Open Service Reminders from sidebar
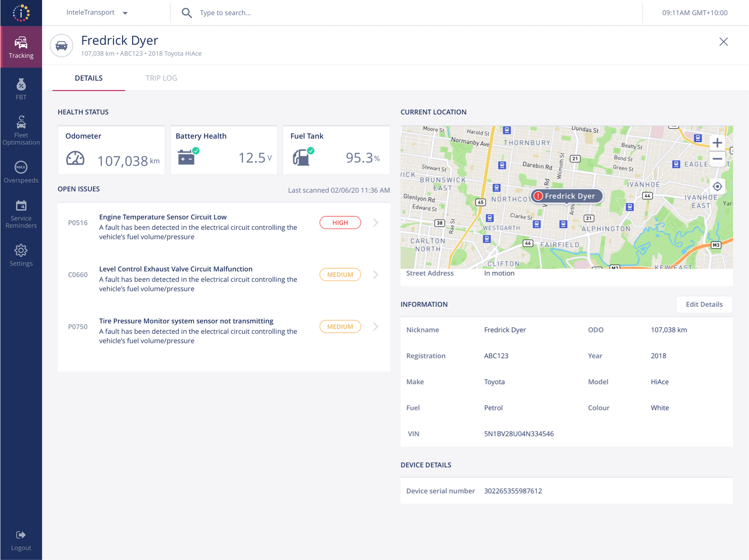Screen dimensions: 749x560 coord(21,214)
